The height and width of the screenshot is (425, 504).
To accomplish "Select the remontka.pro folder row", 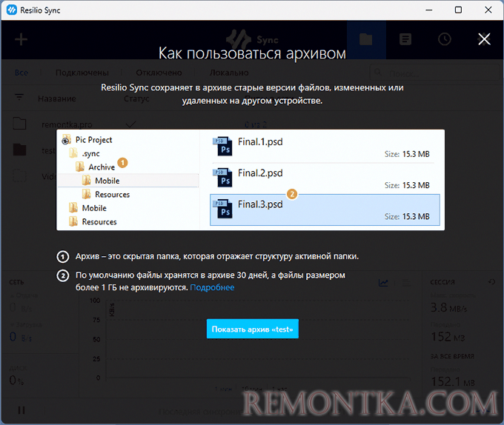I will click(252, 124).
